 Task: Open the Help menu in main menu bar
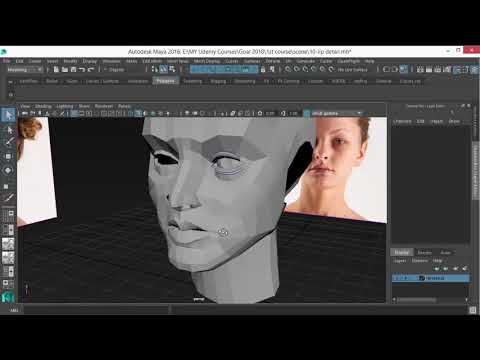(x=369, y=61)
